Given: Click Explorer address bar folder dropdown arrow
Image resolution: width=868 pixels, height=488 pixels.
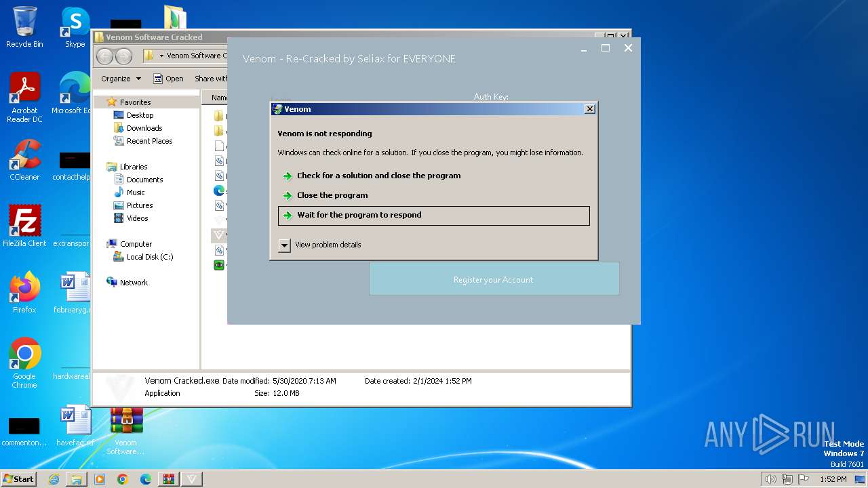Looking at the screenshot, I should (x=161, y=56).
